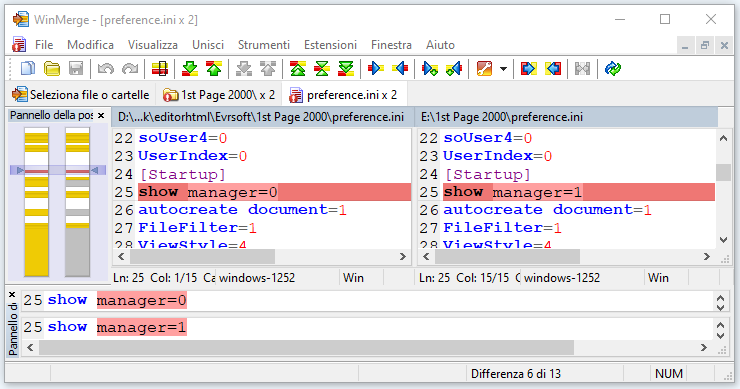
Task: Open the Modifica menu
Action: (x=90, y=45)
